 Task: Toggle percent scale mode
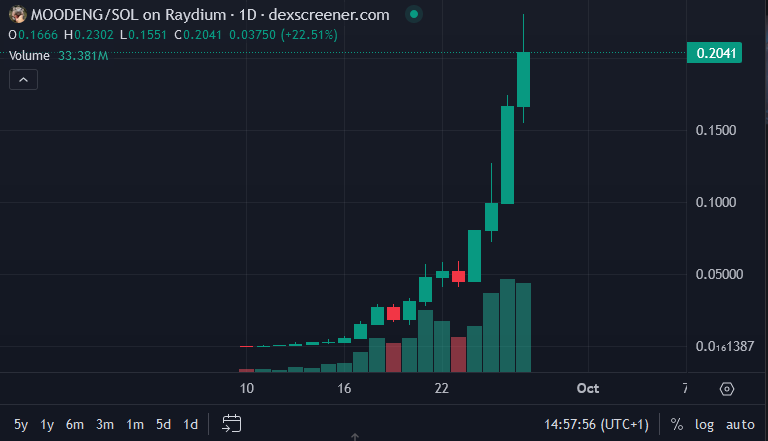click(x=677, y=424)
